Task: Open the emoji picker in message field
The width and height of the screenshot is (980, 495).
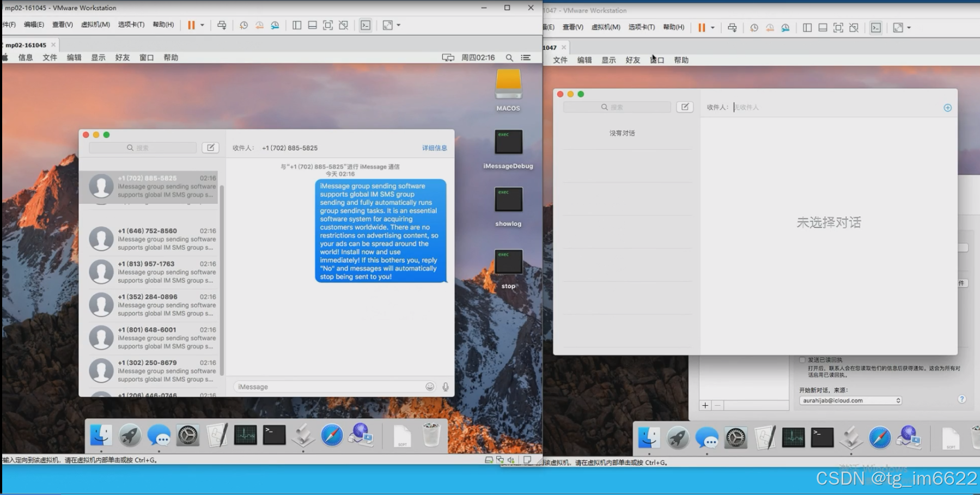Action: click(430, 387)
